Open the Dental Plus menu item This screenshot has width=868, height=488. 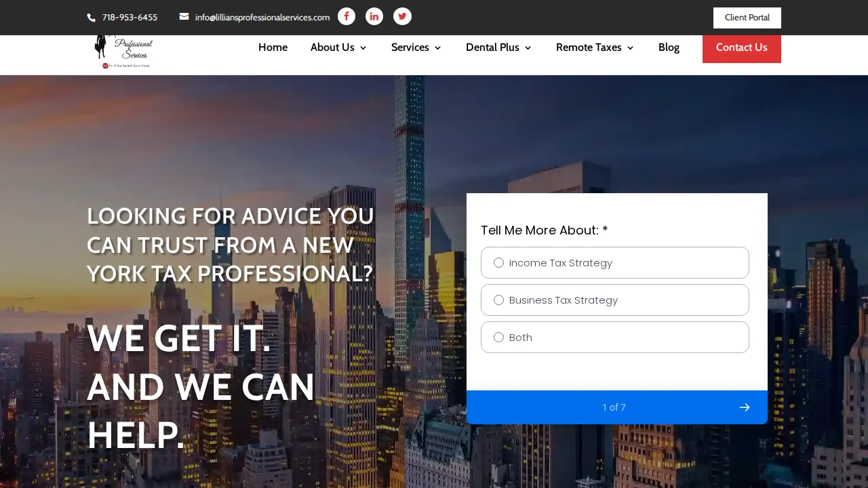pos(492,47)
